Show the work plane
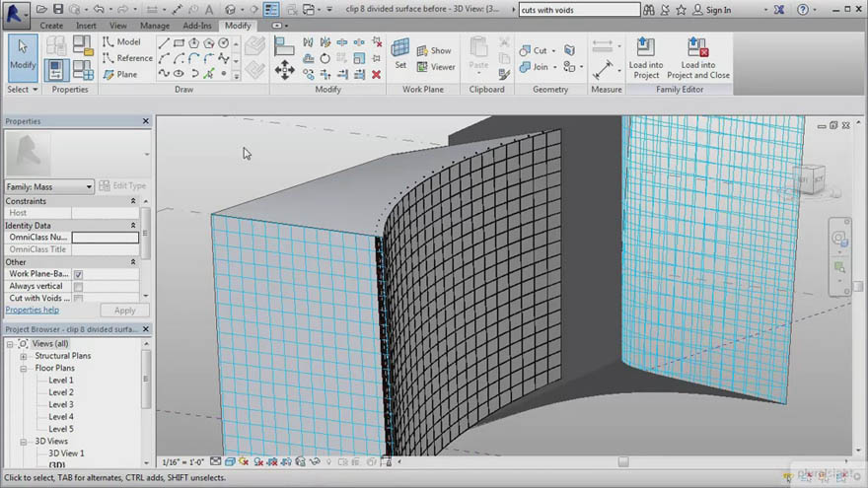The image size is (868, 488). click(x=434, y=50)
